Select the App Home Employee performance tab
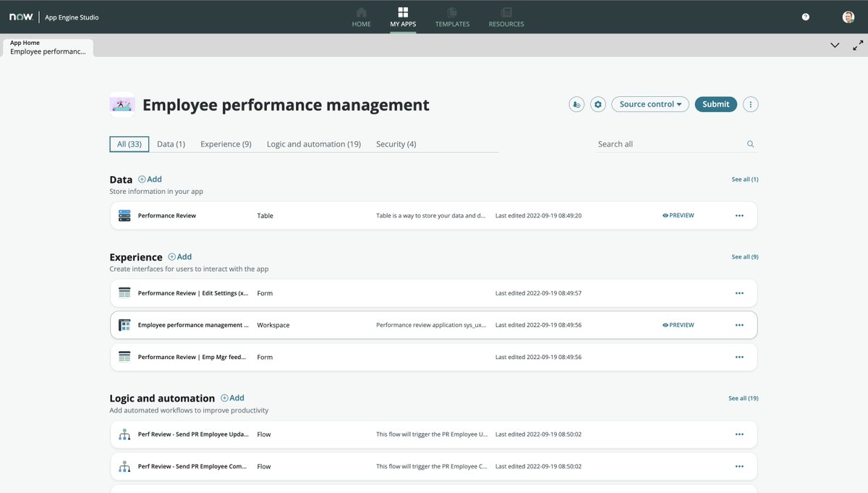 (48, 47)
